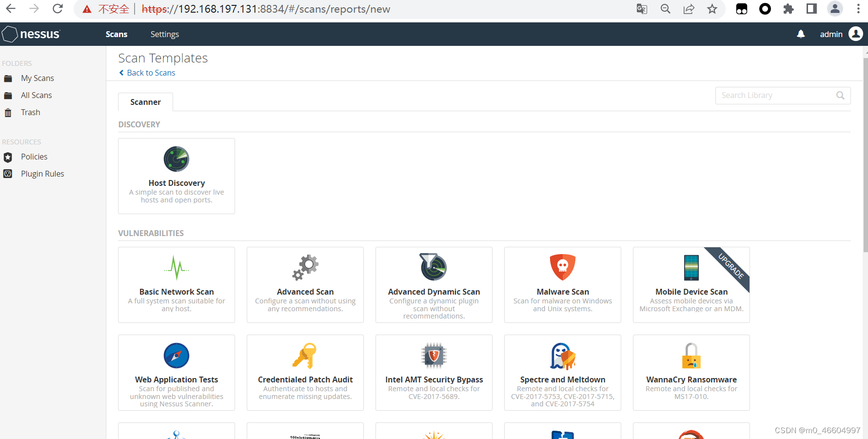Screen dimensions: 868x439
Task: Choose the Host Discovery template title
Action: (x=177, y=183)
